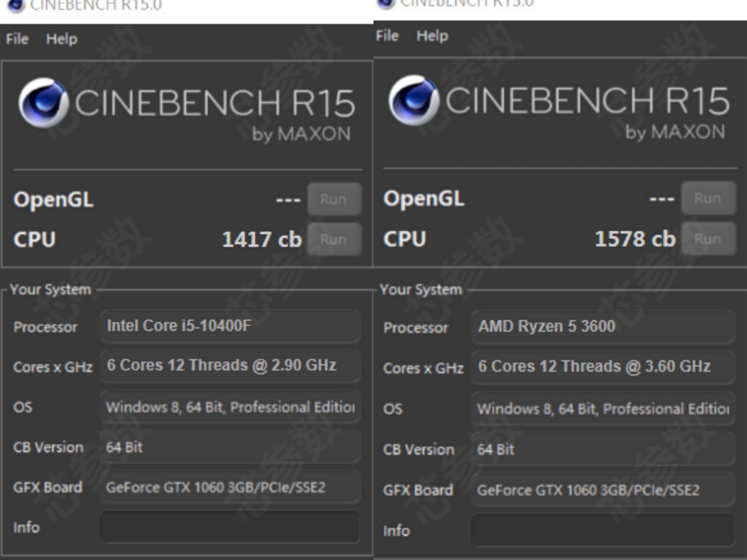Click the Cinebench logo sphere in the left window
Viewport: 747px width, 560px height.
(x=44, y=102)
